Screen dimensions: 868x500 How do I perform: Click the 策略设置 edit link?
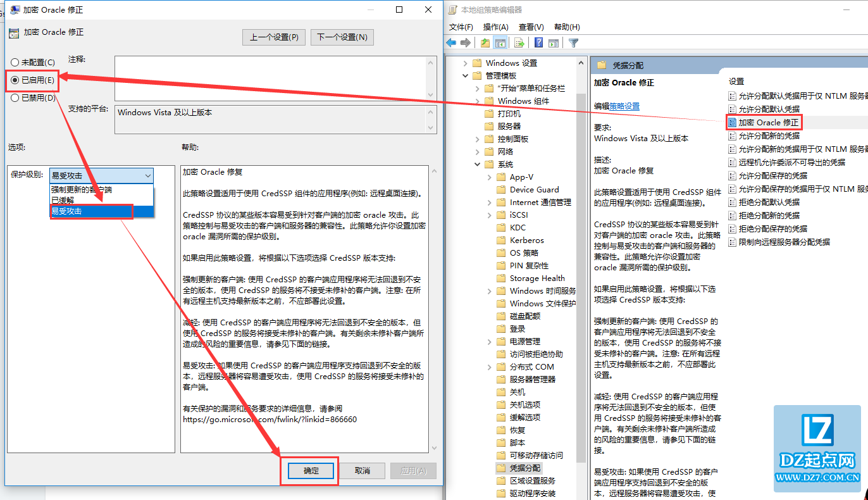pyautogui.click(x=624, y=106)
